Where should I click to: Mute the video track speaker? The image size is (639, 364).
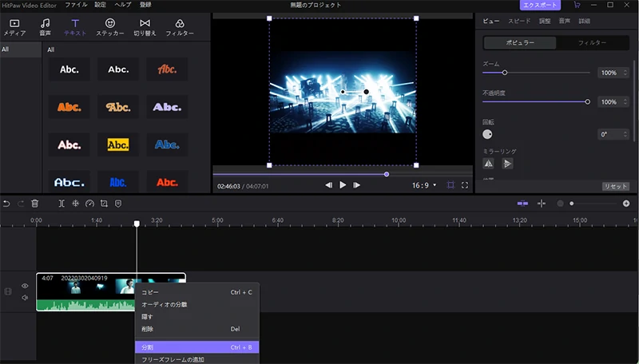(x=25, y=298)
